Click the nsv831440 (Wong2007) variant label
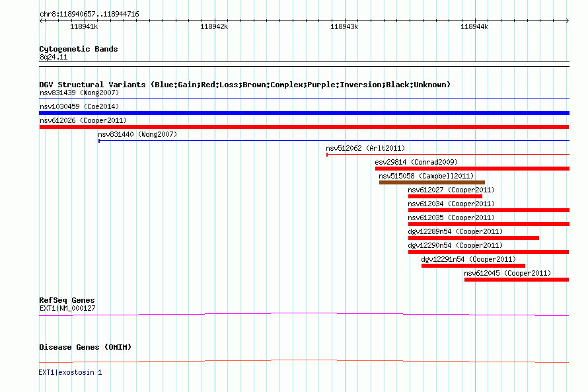The width and height of the screenshot is (588, 392). [x=137, y=135]
